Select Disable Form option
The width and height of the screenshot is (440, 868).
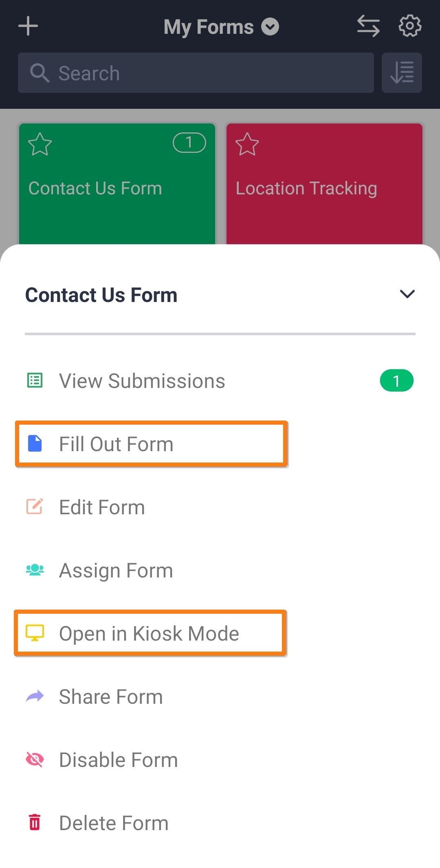(x=118, y=760)
